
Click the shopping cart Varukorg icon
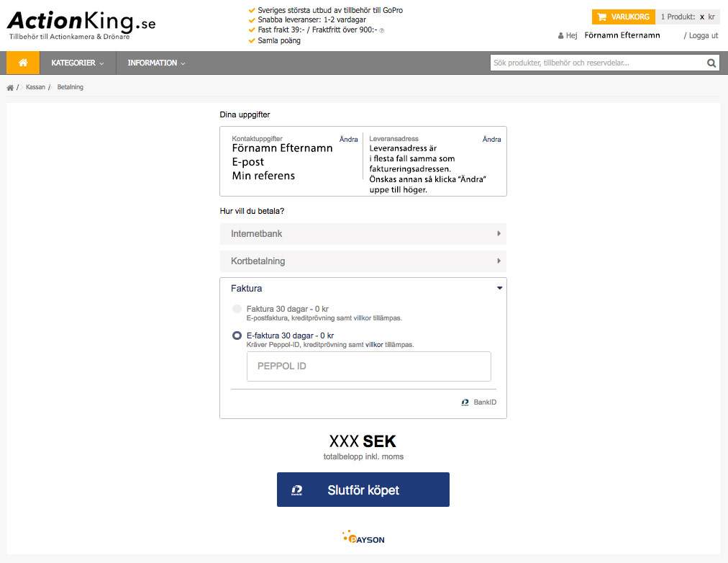tap(601, 17)
